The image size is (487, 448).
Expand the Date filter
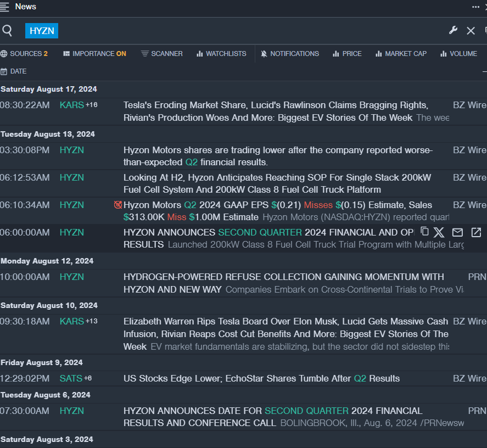(14, 71)
